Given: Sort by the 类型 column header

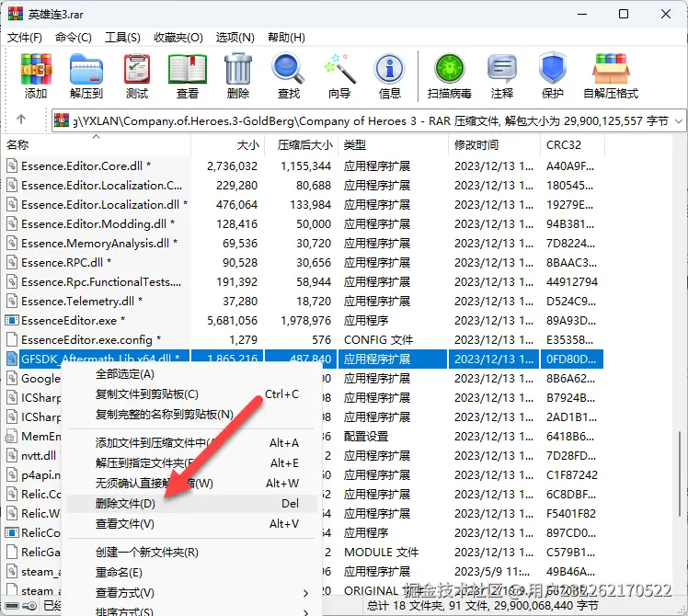Looking at the screenshot, I should point(393,144).
